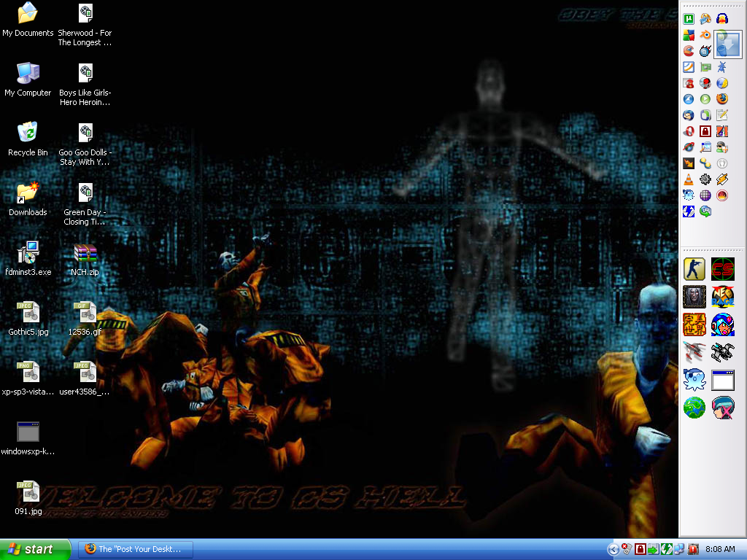Image resolution: width=747 pixels, height=560 pixels.
Task: Launch Mozilla Thunderbird from the side toolbar
Action: coord(689,115)
